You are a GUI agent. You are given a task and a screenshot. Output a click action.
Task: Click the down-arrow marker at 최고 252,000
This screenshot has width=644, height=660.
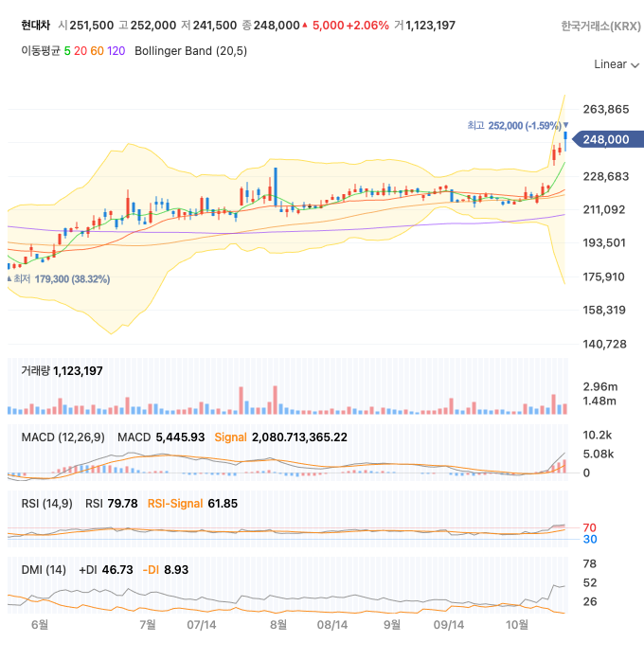pyautogui.click(x=565, y=125)
